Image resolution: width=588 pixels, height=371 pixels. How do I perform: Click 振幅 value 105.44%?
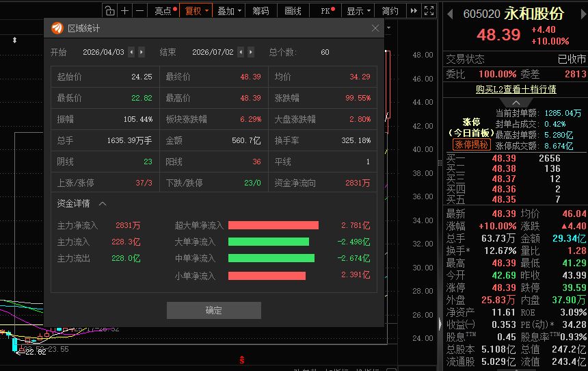(x=138, y=119)
